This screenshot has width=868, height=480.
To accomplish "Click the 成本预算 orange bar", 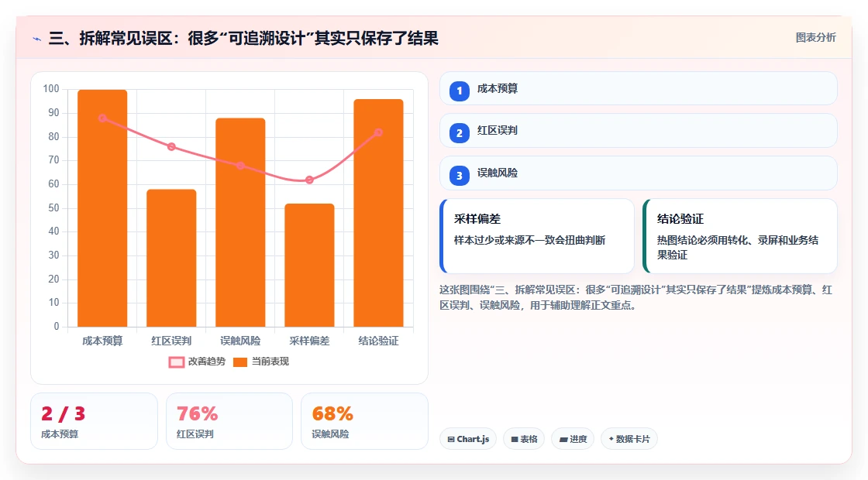I will [x=102, y=208].
